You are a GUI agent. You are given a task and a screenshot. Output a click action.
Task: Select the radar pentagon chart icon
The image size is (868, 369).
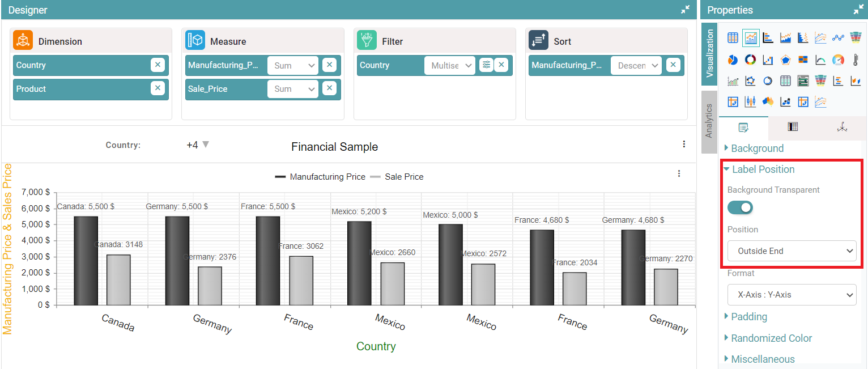pos(785,60)
